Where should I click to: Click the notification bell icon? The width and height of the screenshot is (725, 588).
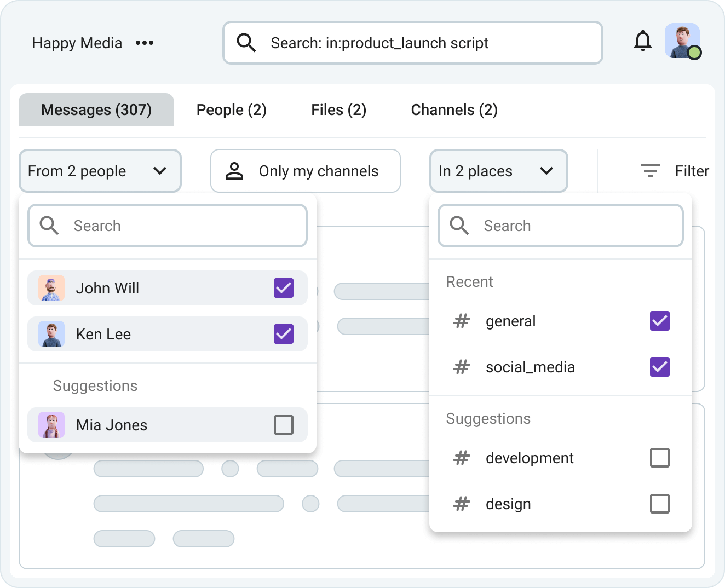643,41
